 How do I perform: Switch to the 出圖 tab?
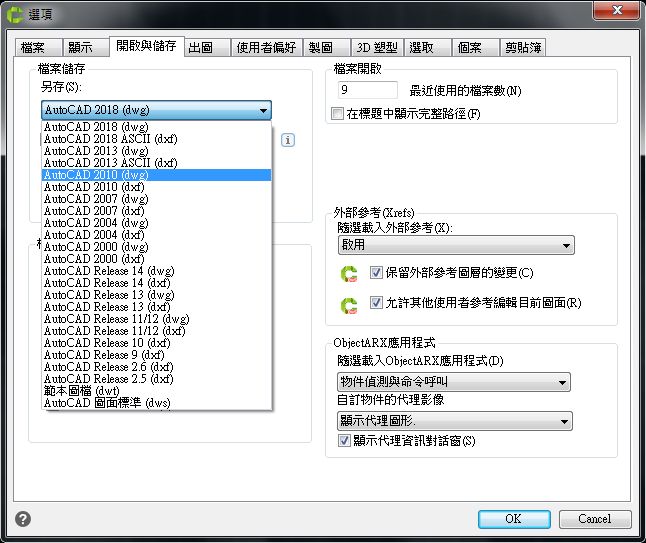tap(207, 47)
